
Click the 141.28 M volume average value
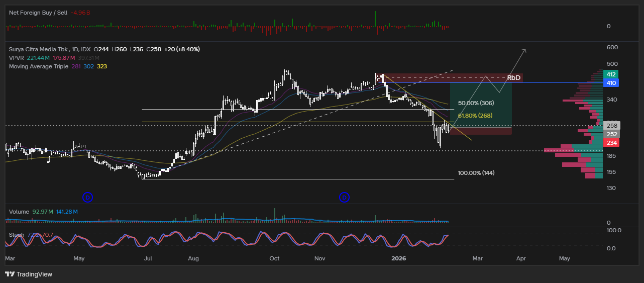(67, 212)
